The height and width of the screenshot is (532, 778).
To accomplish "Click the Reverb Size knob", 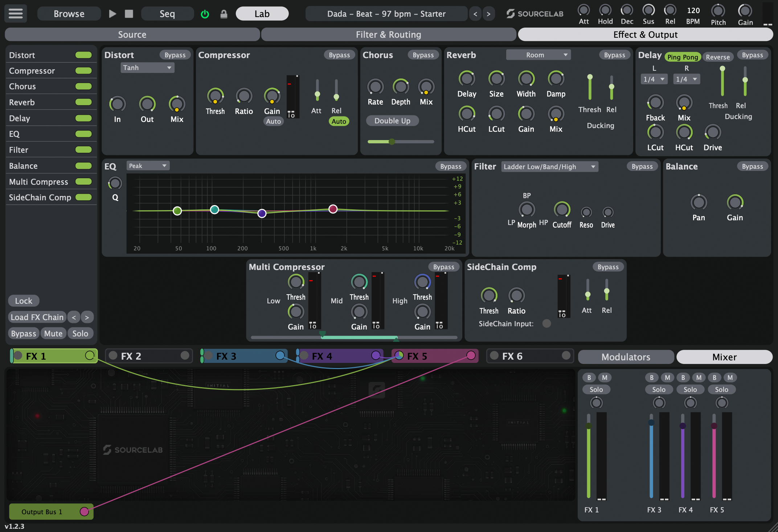I will (496, 79).
